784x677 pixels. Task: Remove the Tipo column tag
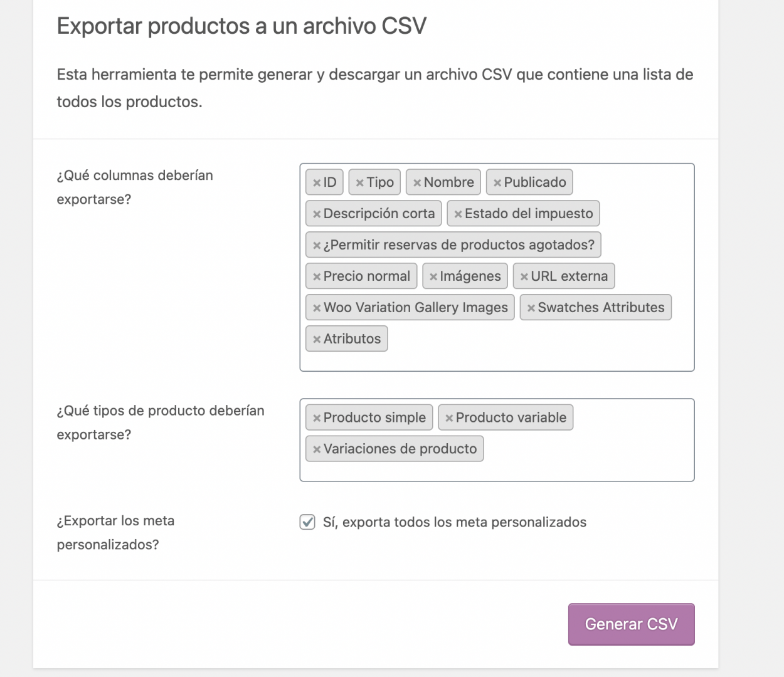(x=359, y=183)
